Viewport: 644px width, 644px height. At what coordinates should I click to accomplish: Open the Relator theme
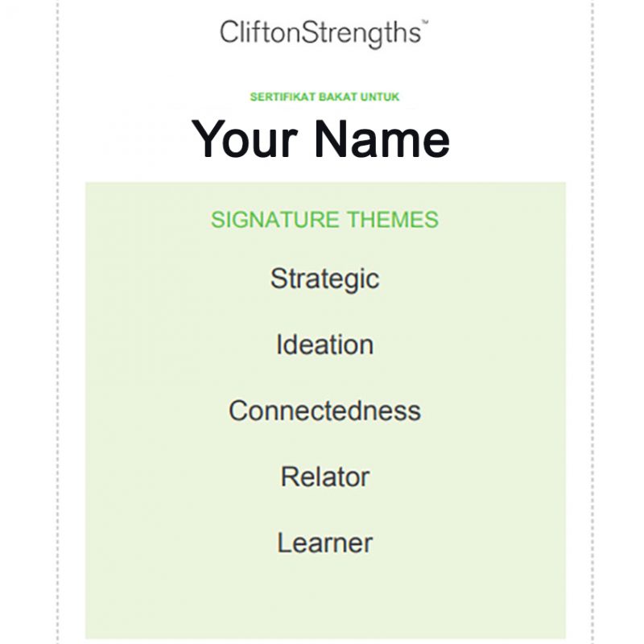click(x=324, y=477)
